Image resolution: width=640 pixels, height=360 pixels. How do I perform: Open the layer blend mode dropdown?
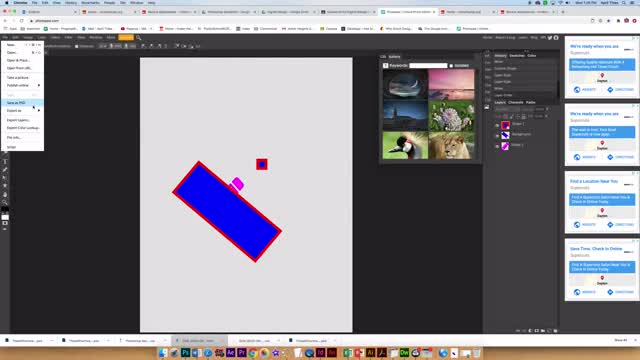tap(507, 109)
